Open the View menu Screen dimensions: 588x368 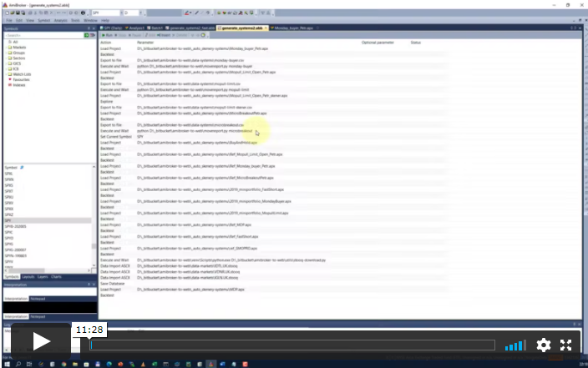click(30, 20)
